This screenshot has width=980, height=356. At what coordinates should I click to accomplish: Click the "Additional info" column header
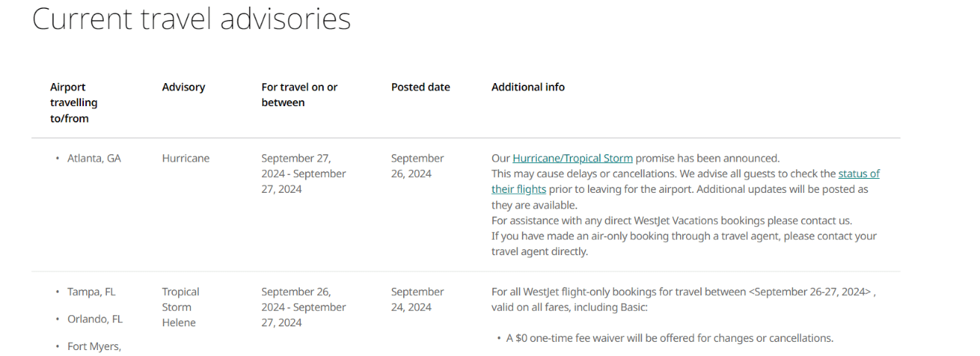pyautogui.click(x=528, y=87)
